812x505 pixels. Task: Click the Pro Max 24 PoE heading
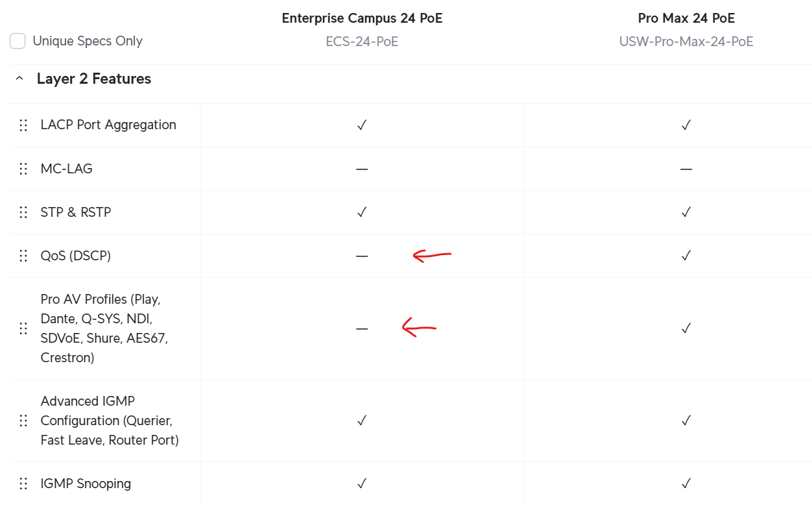[686, 18]
